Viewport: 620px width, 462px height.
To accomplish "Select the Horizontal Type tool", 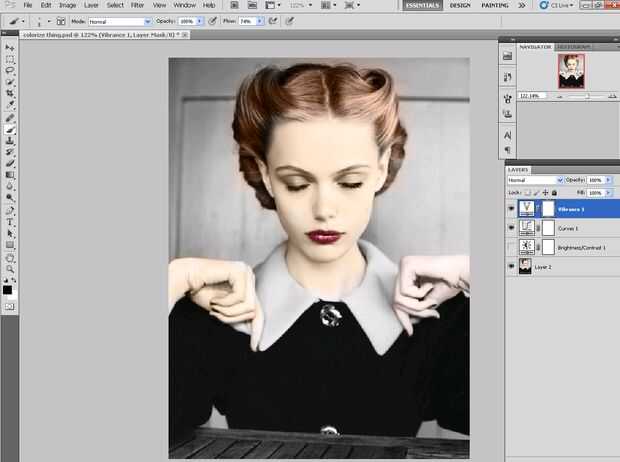I will click(x=9, y=222).
